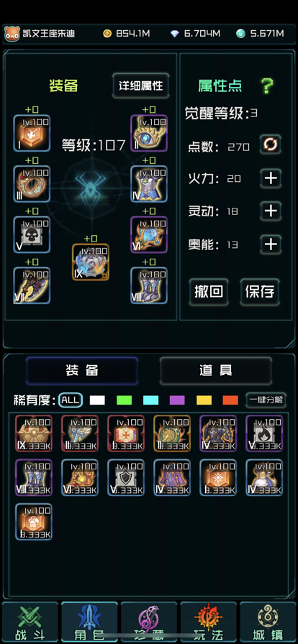Select the equipped ring in slot III
Image resolution: width=298 pixels, height=644 pixels.
pos(32,184)
